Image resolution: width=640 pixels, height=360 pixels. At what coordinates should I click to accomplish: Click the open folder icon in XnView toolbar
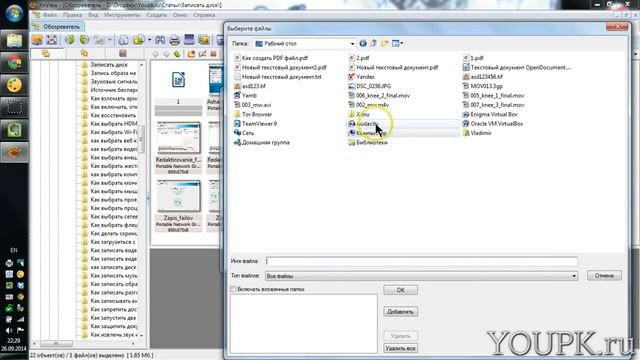point(139,40)
